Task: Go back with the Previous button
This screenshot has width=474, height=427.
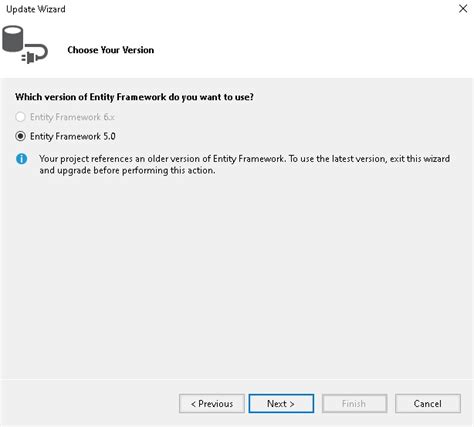Action: (x=212, y=404)
